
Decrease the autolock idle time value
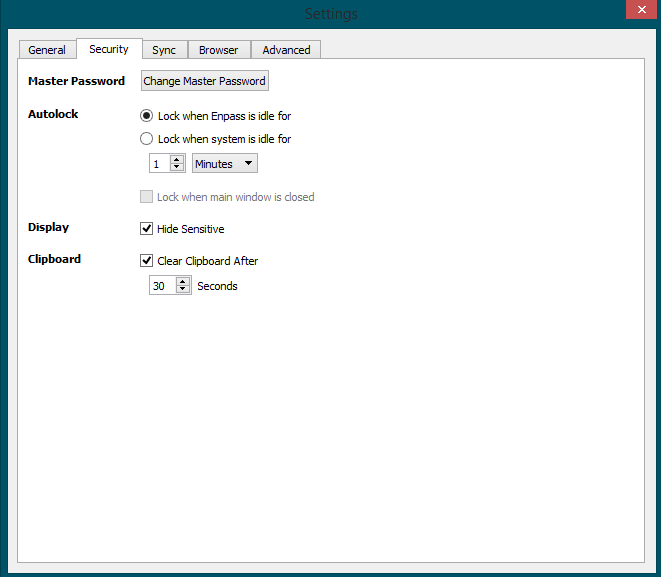tap(177, 167)
